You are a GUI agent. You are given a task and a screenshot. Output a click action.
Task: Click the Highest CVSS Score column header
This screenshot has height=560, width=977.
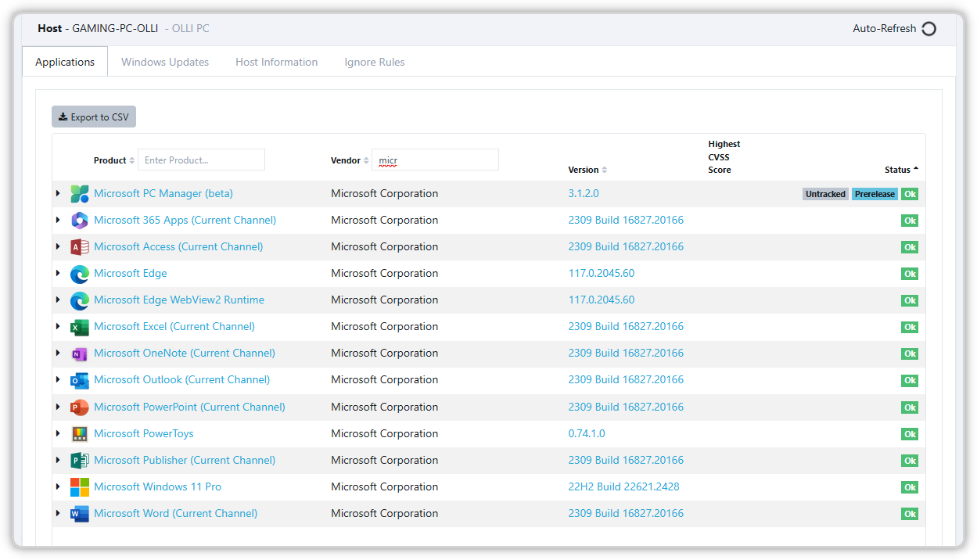point(724,156)
